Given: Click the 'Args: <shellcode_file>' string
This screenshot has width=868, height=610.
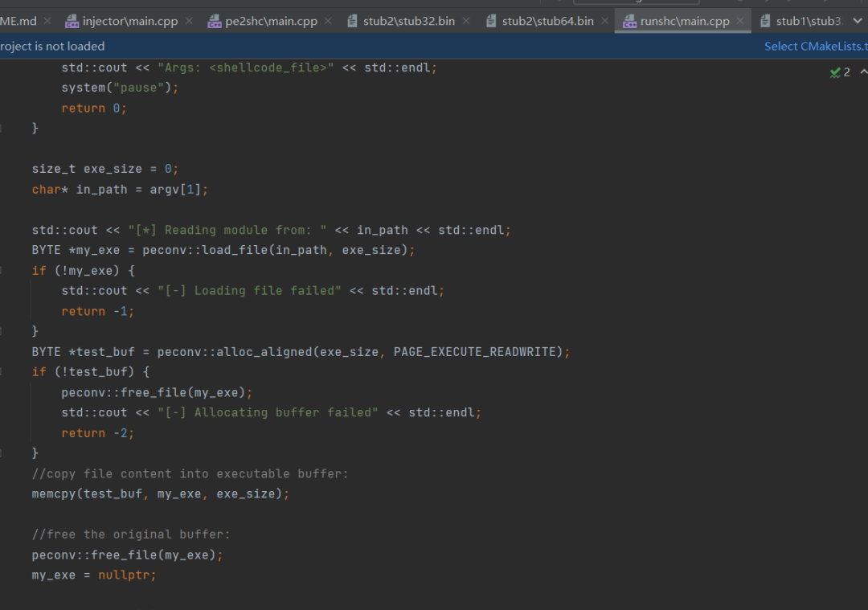Looking at the screenshot, I should tap(246, 68).
